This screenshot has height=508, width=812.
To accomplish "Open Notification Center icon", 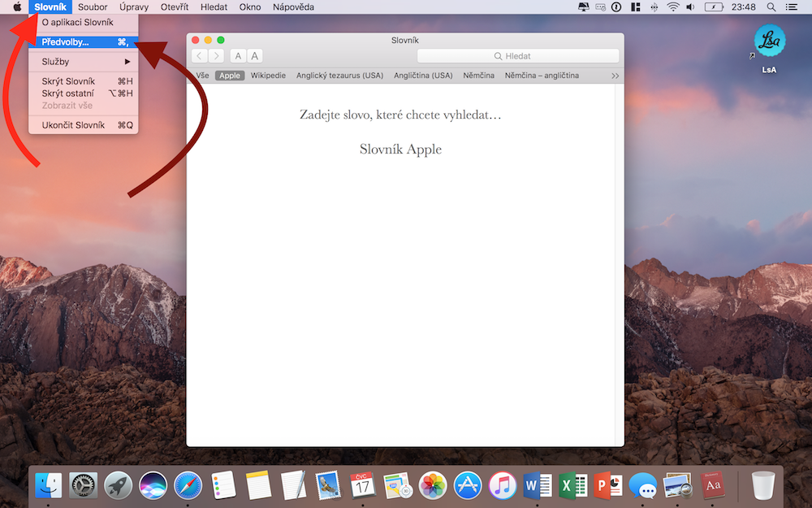I will click(x=791, y=7).
